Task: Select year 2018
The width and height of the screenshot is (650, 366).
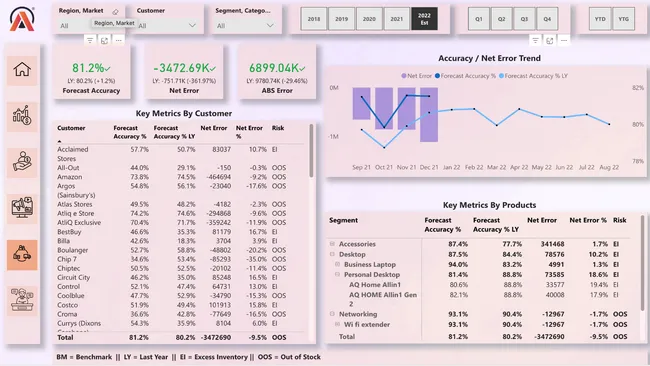Action: (314, 19)
